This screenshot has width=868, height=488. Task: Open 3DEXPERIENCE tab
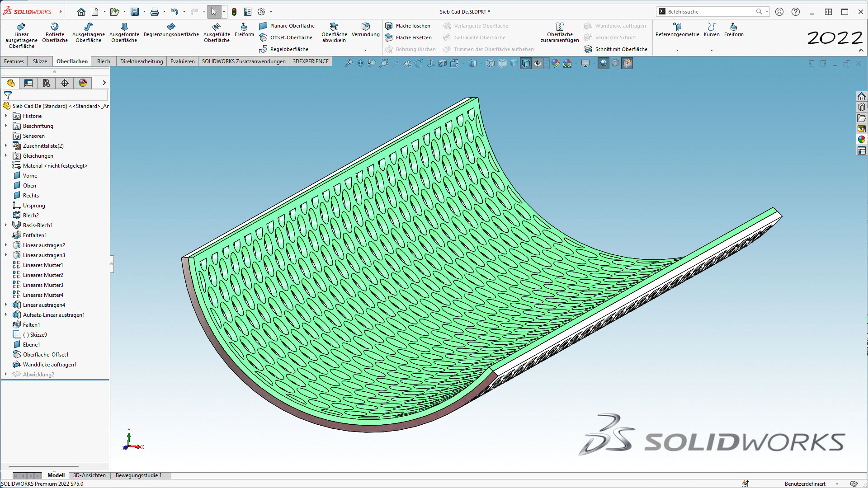click(311, 61)
